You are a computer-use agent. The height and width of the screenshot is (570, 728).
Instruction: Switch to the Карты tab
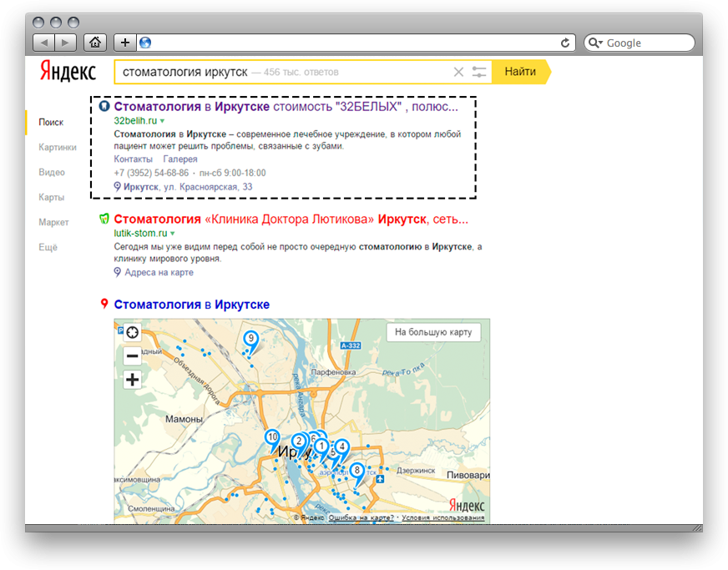(51, 197)
